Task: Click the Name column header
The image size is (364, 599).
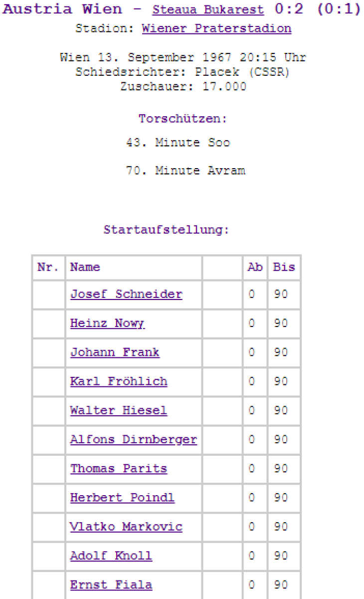Action: click(x=85, y=268)
